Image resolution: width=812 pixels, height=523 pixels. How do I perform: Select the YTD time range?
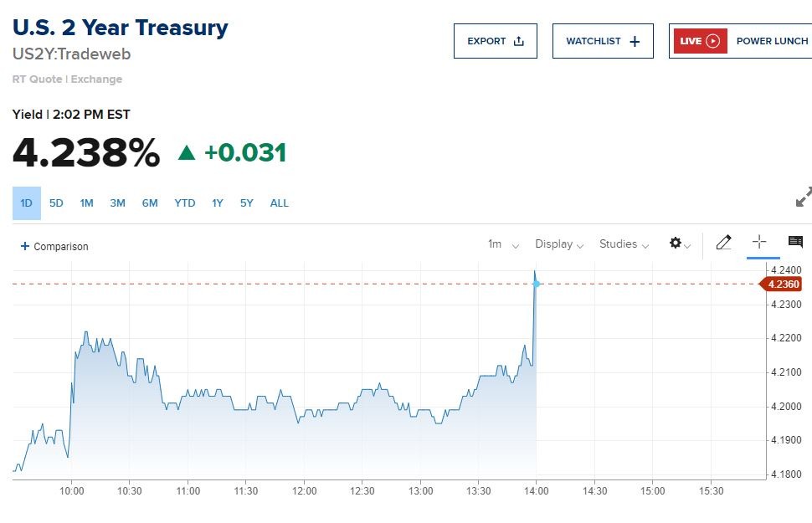185,203
